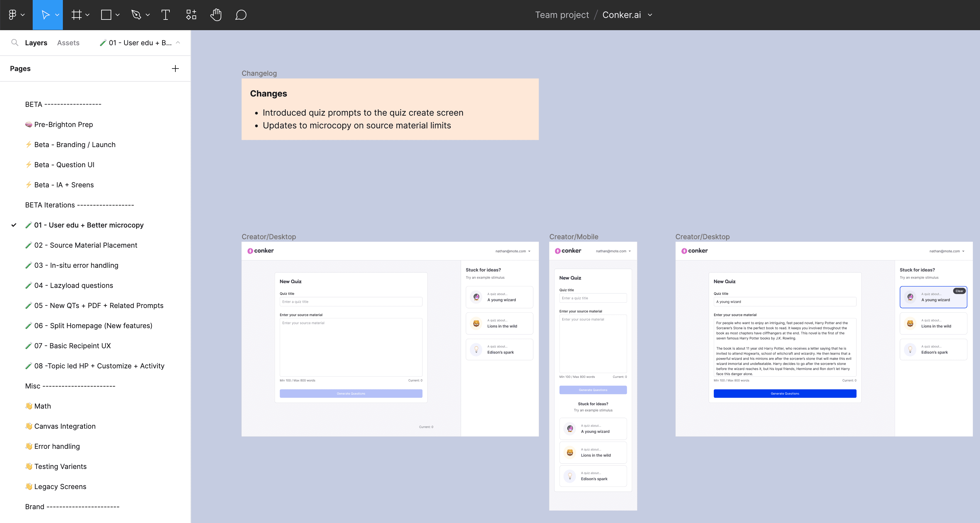Select the Rectangle shape tool

(106, 15)
